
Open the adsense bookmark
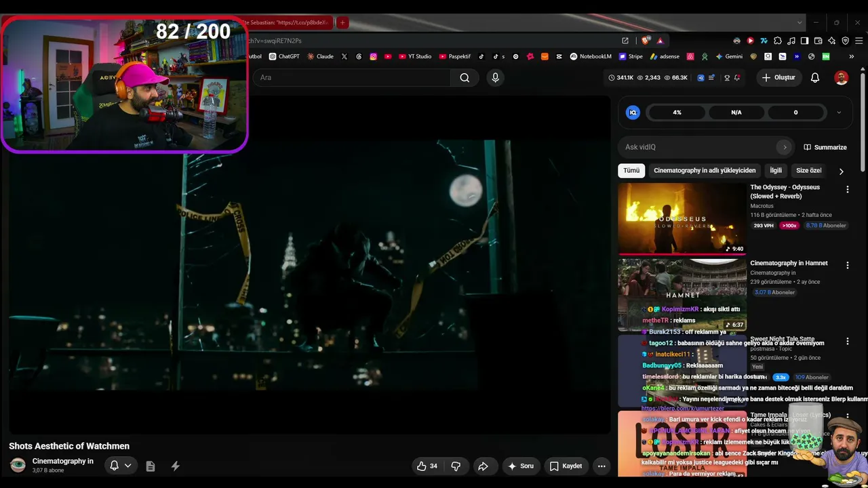pos(665,56)
